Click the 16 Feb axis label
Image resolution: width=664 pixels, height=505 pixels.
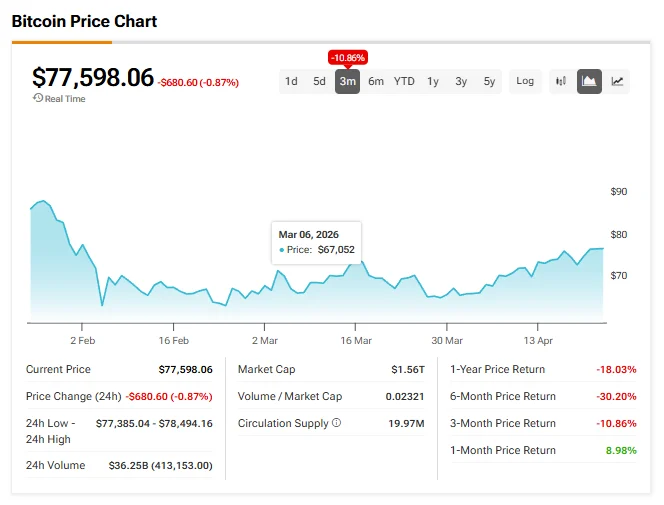[174, 341]
